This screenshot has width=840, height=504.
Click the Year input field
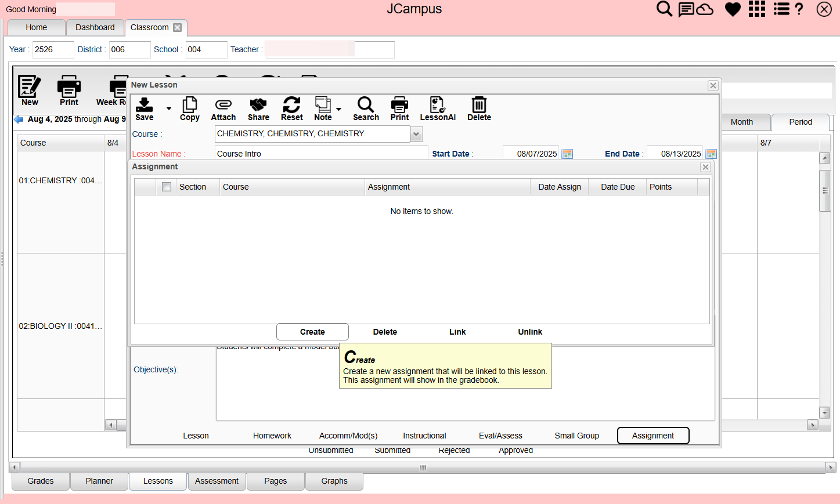click(x=53, y=49)
